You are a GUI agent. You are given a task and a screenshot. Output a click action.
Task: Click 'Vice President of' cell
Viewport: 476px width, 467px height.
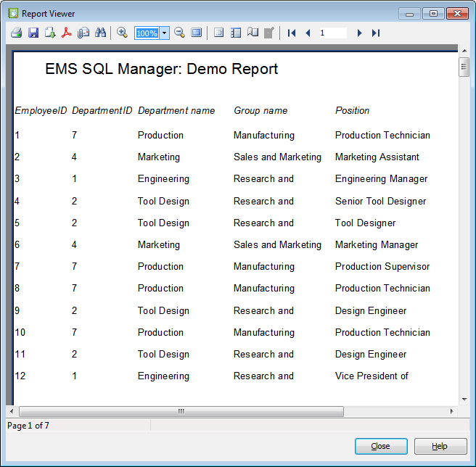tap(372, 376)
